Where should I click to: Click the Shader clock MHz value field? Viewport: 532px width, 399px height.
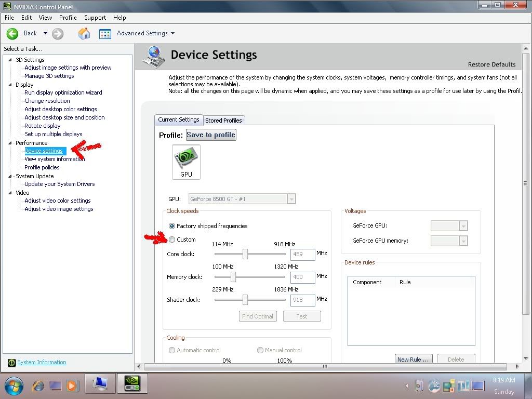pyautogui.click(x=303, y=300)
